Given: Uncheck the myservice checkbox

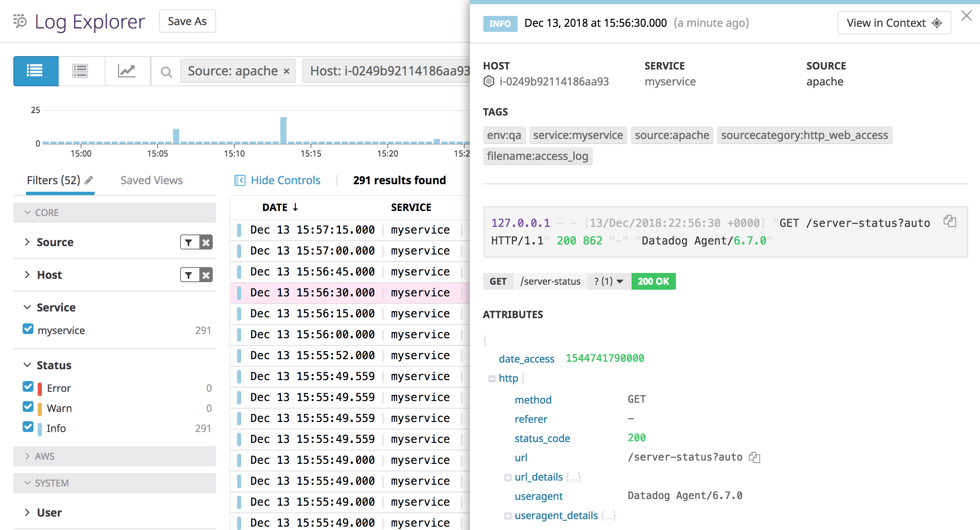Looking at the screenshot, I should click(x=28, y=329).
